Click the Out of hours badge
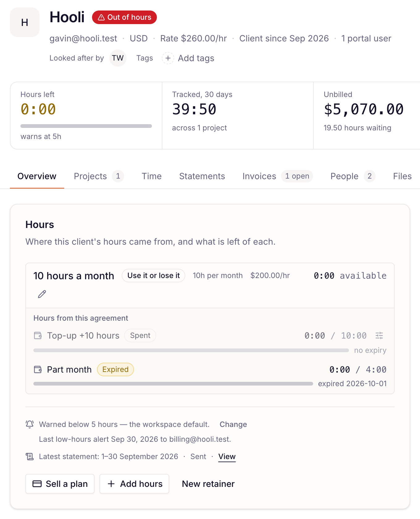The width and height of the screenshot is (420, 519). click(124, 17)
